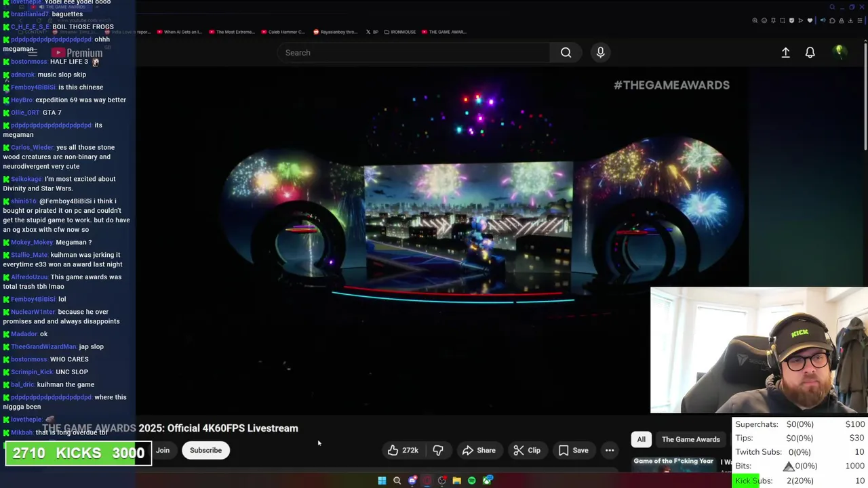Click the heart bookmark toolbar icon

pyautogui.click(x=810, y=20)
